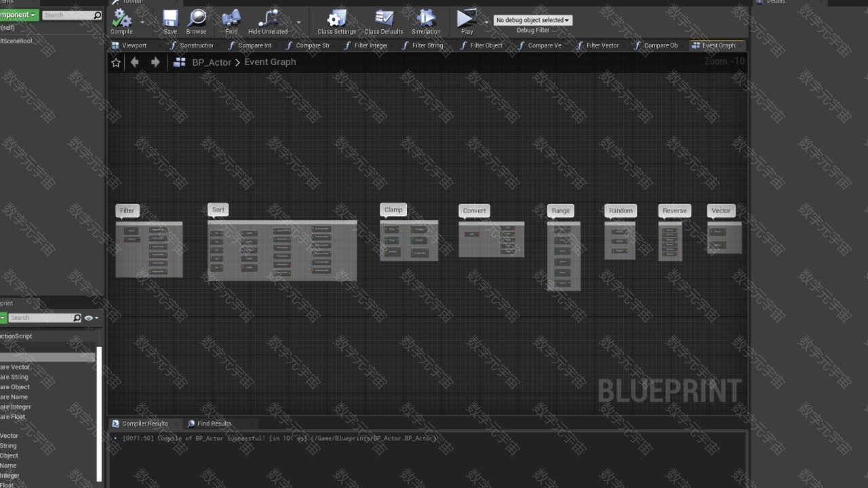Select the Compare Integer function
Viewport: 868px width, 488px height.
pos(16,407)
